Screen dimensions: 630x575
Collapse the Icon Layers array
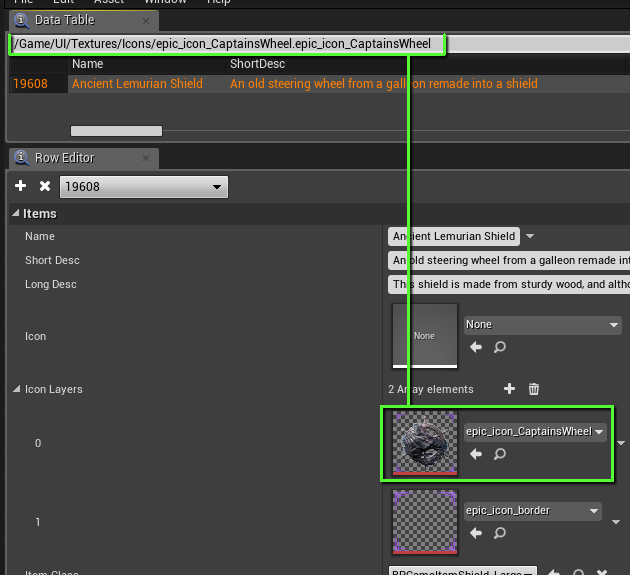tap(16, 389)
